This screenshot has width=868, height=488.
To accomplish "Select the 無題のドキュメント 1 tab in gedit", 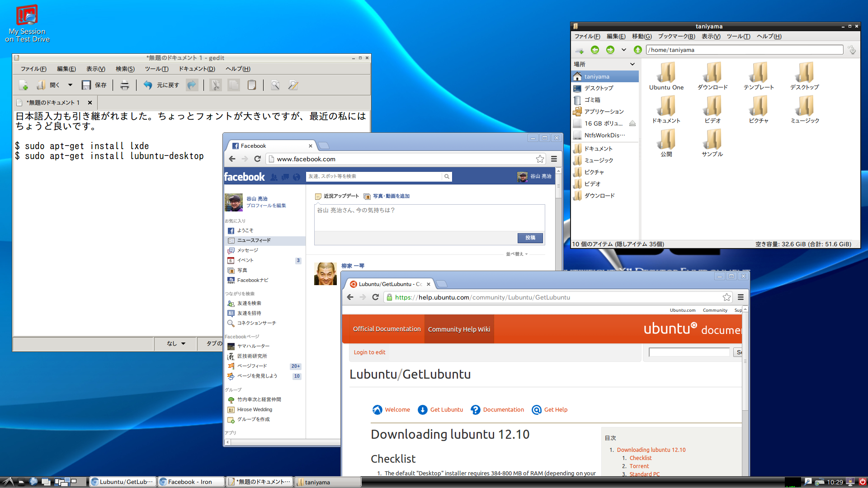I will (x=54, y=103).
